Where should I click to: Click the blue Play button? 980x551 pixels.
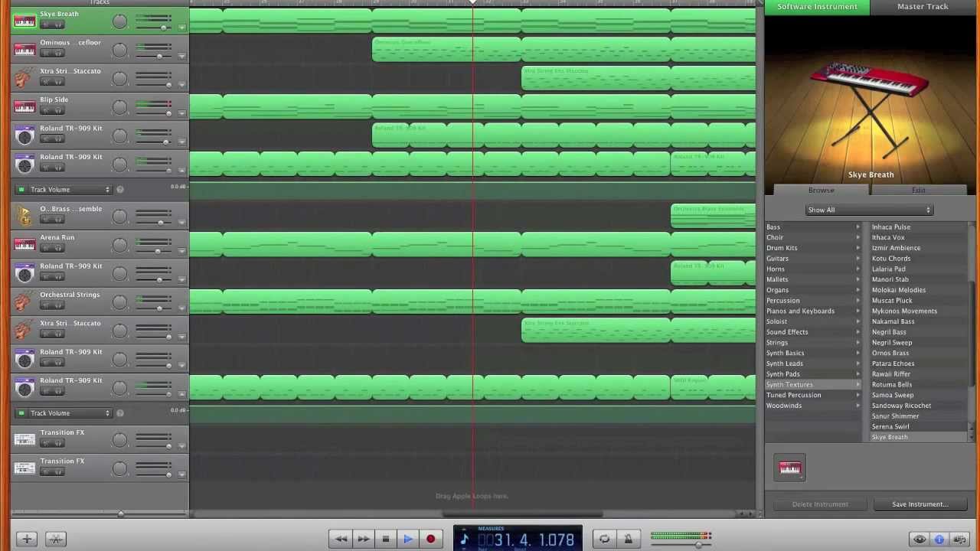coord(408,540)
